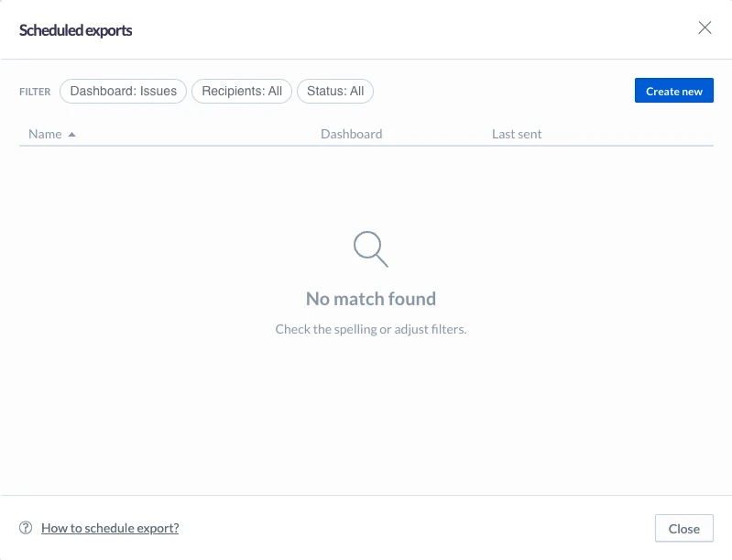Click the Create new button
The height and width of the screenshot is (560, 732).
pyautogui.click(x=673, y=91)
